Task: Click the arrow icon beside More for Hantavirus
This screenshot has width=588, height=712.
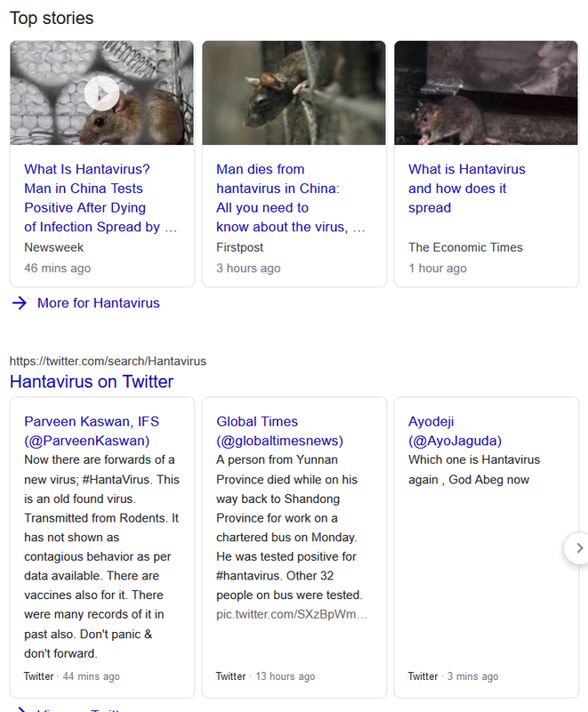Action: pyautogui.click(x=20, y=303)
